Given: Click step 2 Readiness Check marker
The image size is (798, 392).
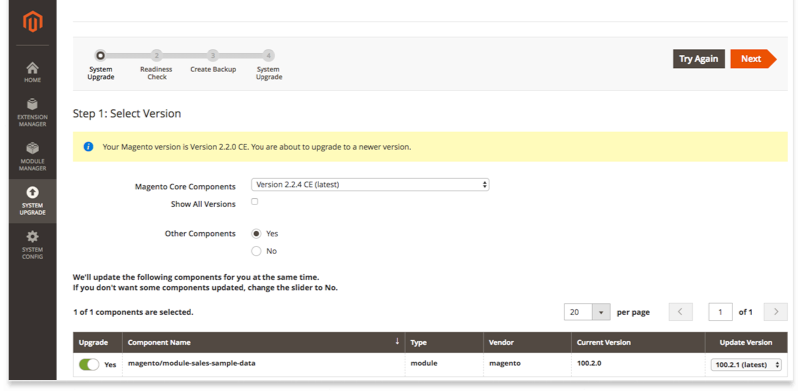Looking at the screenshot, I should point(157,55).
